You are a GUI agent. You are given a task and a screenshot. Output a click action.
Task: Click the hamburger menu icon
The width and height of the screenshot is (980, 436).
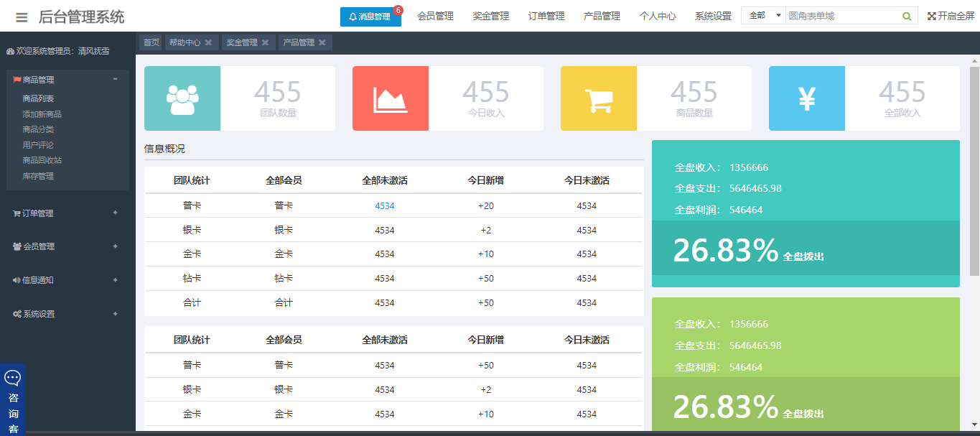click(22, 17)
